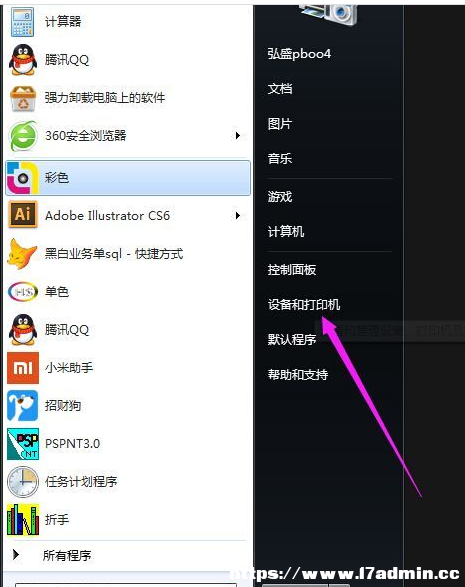Open the 计算器 calculator icon

tap(22, 22)
